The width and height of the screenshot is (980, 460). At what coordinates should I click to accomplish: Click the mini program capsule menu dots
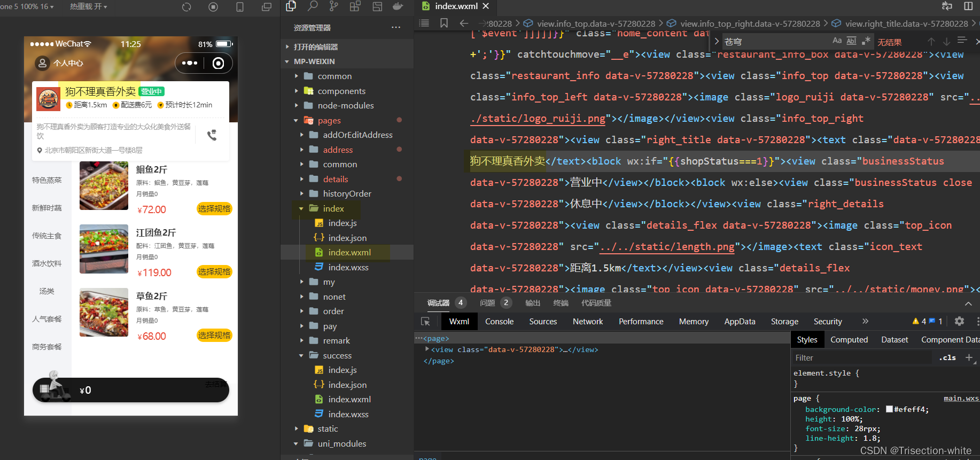tap(190, 63)
